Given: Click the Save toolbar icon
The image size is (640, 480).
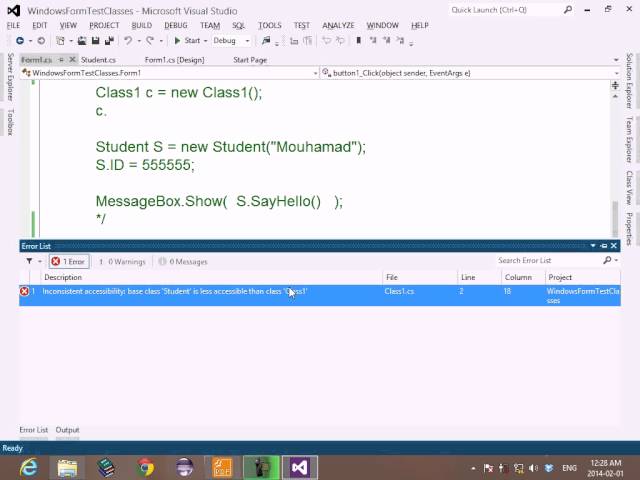Looking at the screenshot, I should click(96, 40).
